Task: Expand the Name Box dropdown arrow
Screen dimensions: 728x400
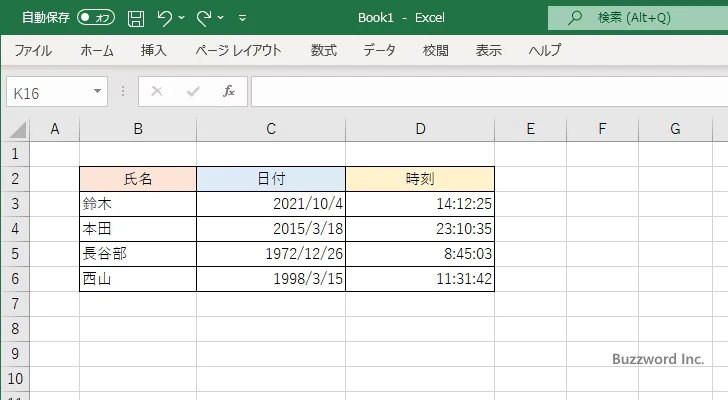Action: [98, 92]
